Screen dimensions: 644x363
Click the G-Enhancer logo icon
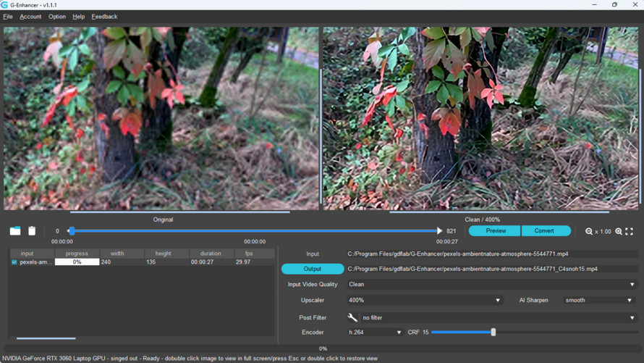pyautogui.click(x=5, y=5)
